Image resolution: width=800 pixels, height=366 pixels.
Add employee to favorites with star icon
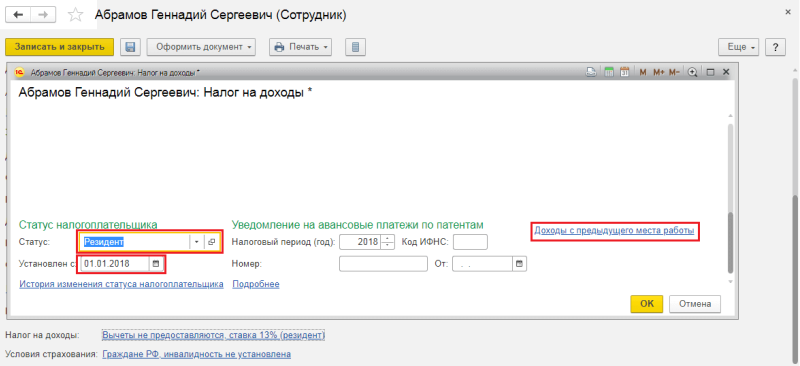pyautogui.click(x=76, y=15)
